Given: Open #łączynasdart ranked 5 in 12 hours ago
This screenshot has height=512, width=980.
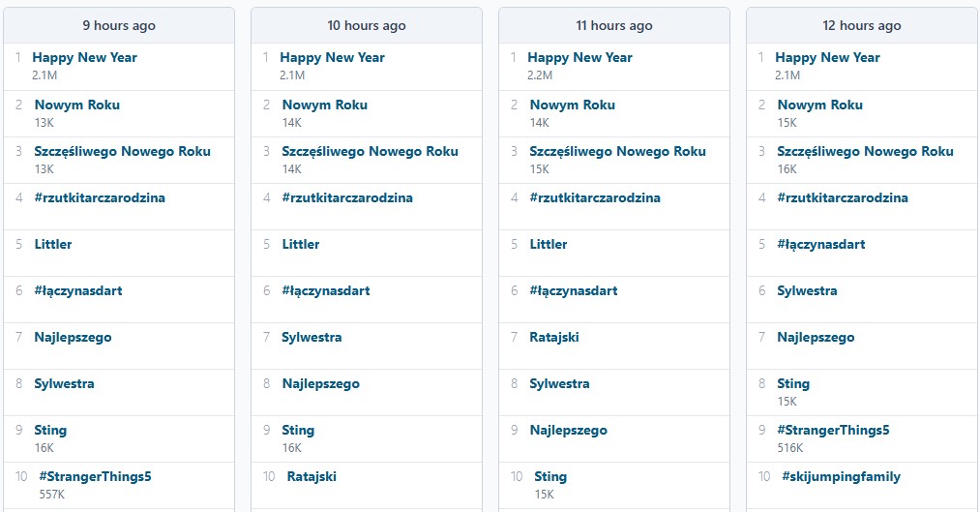Looking at the screenshot, I should pos(821,245).
